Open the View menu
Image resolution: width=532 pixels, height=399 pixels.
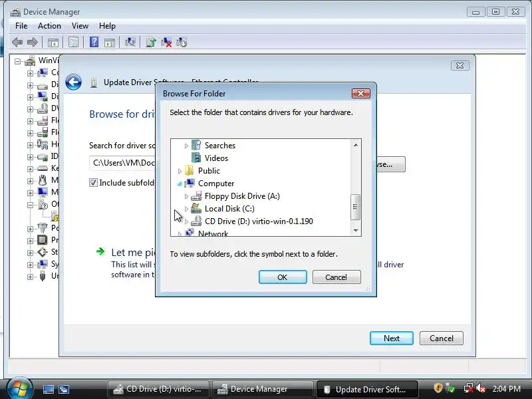coord(80,26)
